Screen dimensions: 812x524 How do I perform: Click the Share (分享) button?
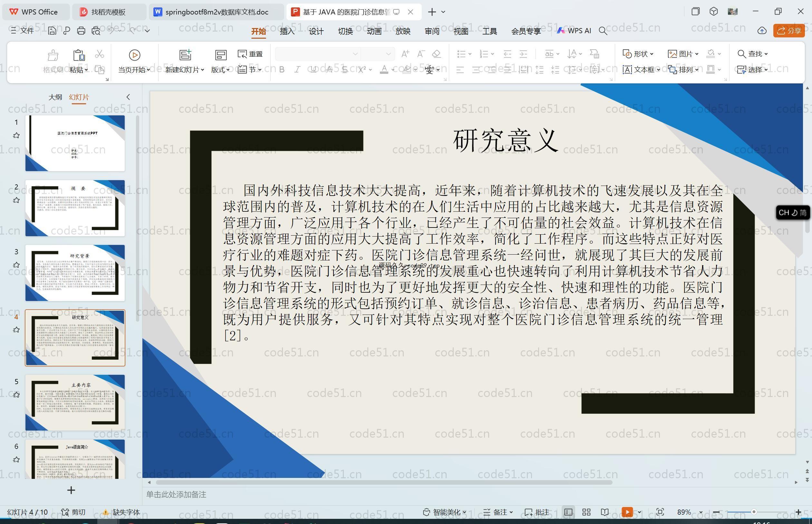(x=789, y=31)
